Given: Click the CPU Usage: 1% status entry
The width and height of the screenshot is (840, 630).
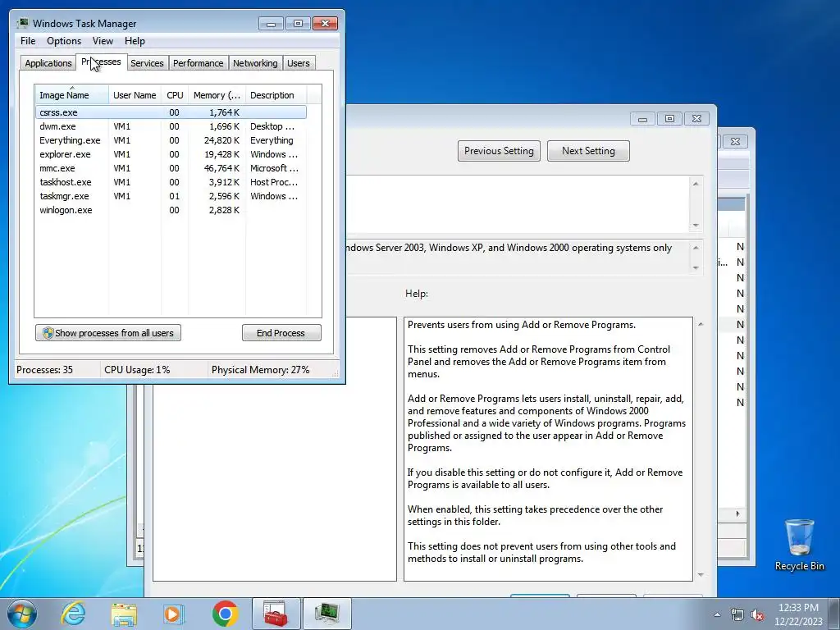Looking at the screenshot, I should pos(137,370).
